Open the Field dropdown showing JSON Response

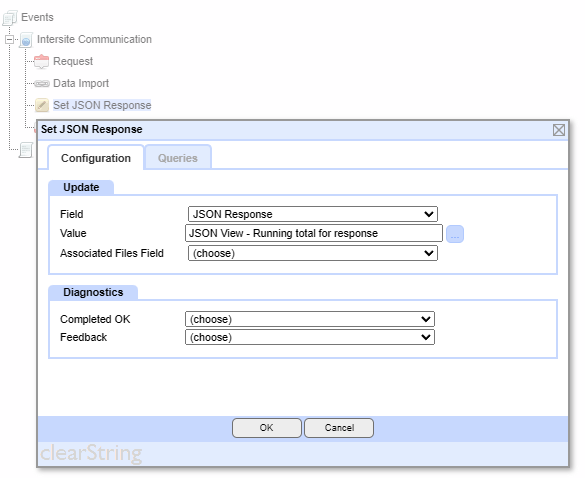pyautogui.click(x=313, y=214)
